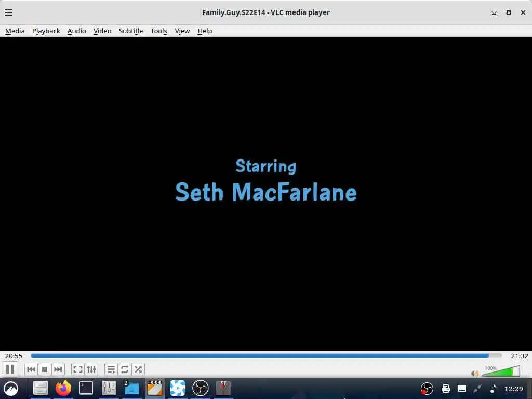This screenshot has width=532, height=399.
Task: Open the Media menu
Action: (15, 31)
